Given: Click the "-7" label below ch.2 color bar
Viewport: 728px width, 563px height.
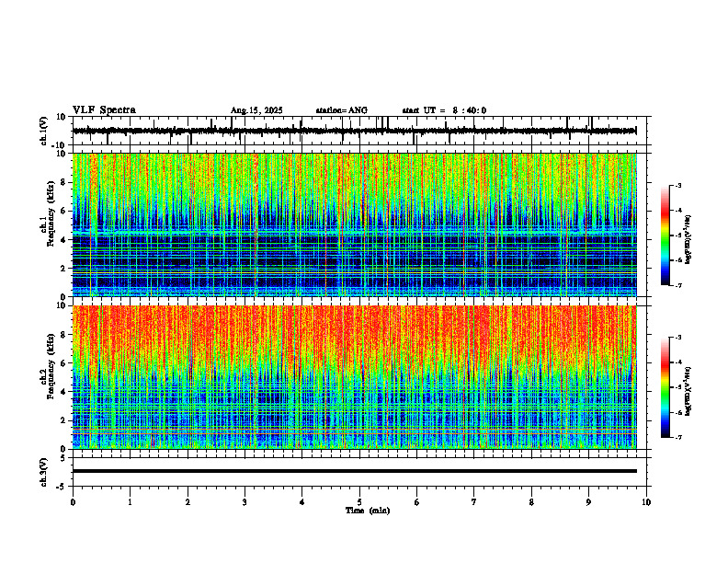Looking at the screenshot, I should [677, 437].
